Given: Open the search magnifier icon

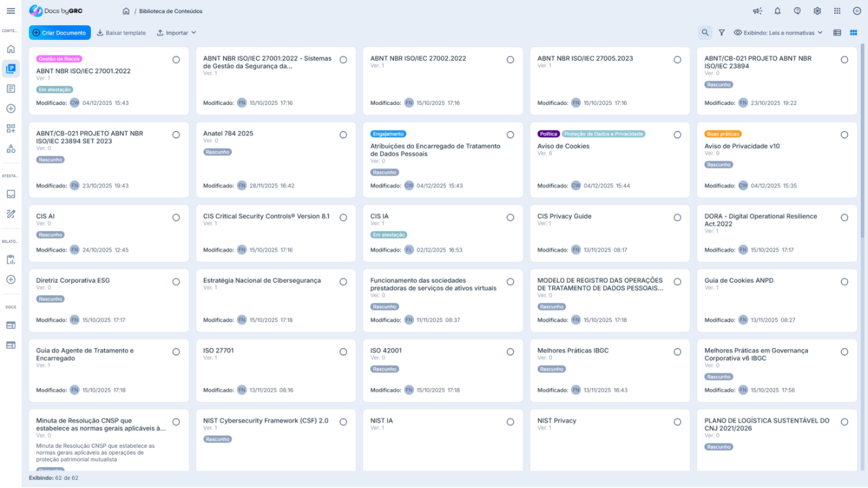Looking at the screenshot, I should [705, 33].
